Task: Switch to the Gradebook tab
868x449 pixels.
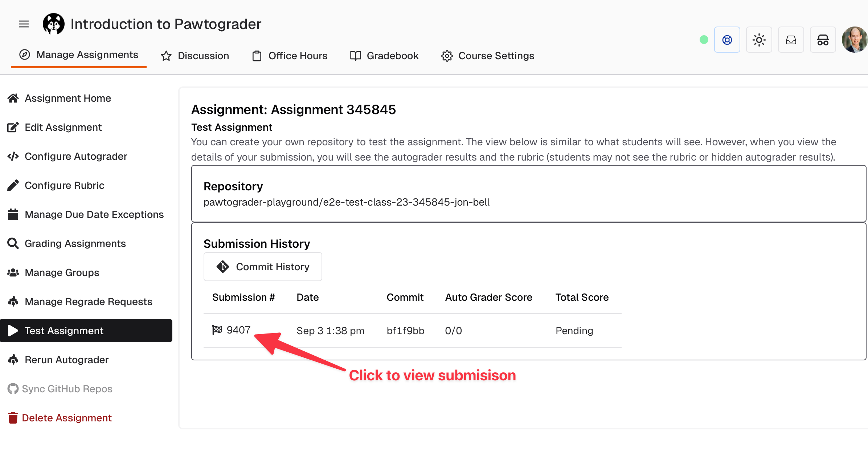Action: pos(384,56)
